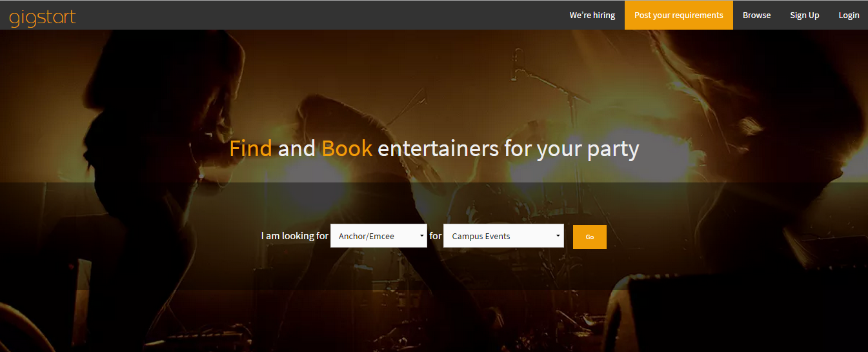Open the Login page

pos(849,15)
